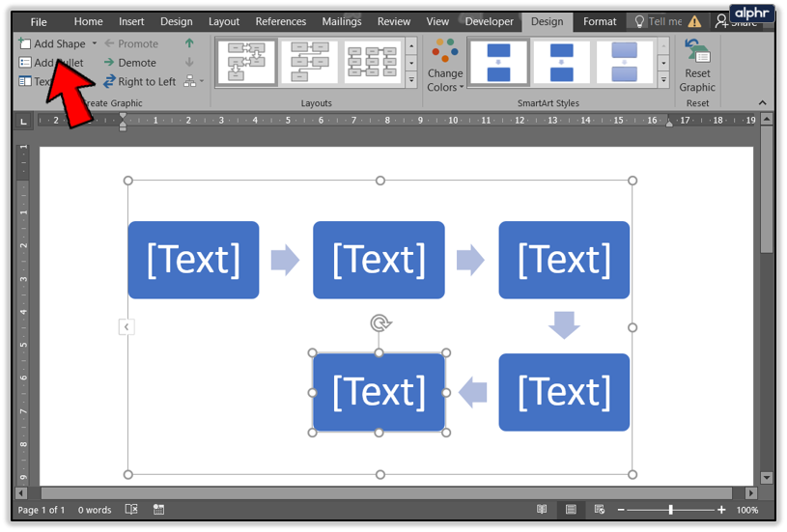Image resolution: width=787 pixels, height=532 pixels.
Task: Click the Move Up green arrow
Action: (189, 43)
